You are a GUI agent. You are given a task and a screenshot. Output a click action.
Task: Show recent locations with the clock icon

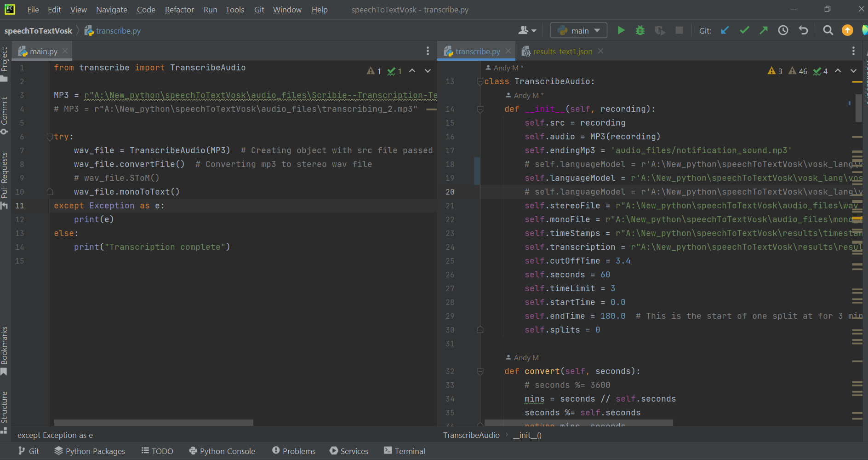[x=783, y=30]
